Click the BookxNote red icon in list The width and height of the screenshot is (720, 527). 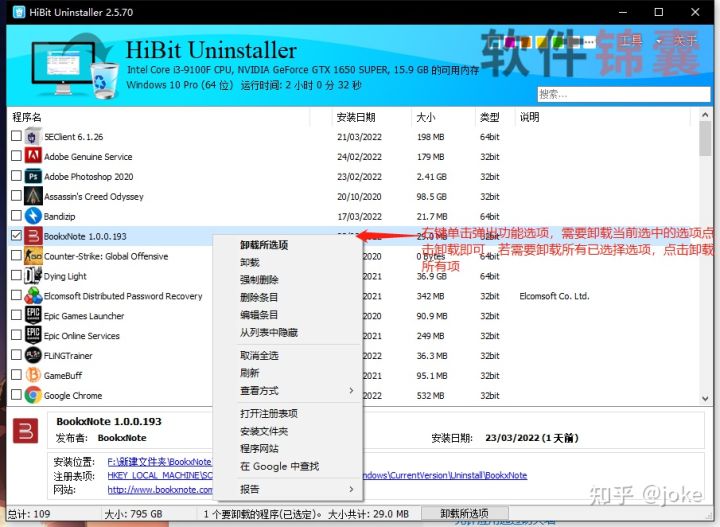point(33,236)
